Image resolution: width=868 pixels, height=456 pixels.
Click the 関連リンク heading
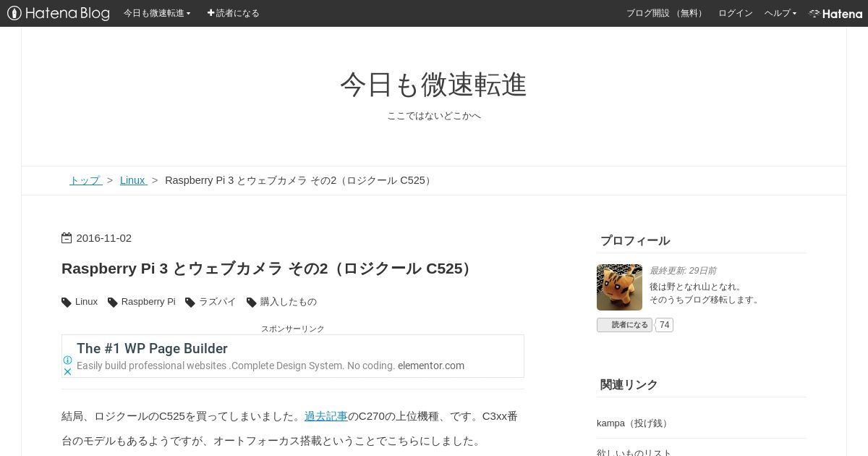click(629, 385)
